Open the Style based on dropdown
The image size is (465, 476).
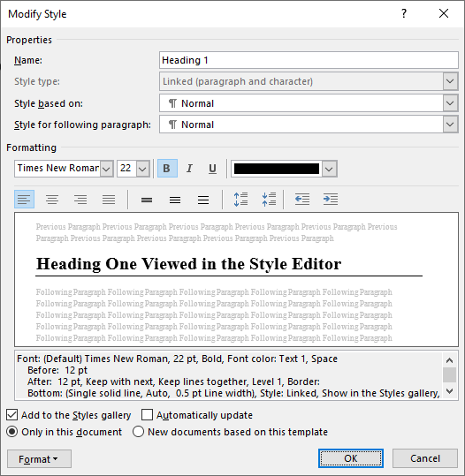coord(450,103)
